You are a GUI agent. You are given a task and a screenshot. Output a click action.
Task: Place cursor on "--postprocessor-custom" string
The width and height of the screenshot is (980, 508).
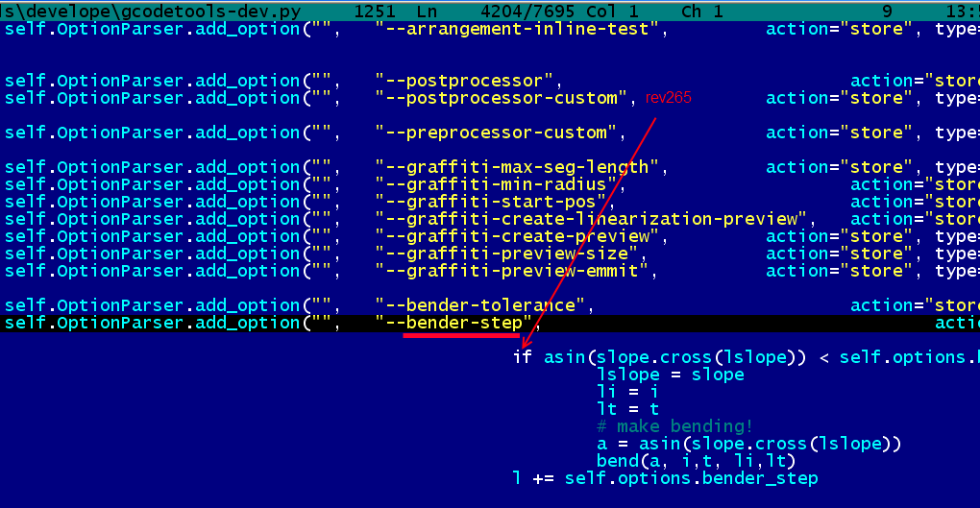pos(502,98)
